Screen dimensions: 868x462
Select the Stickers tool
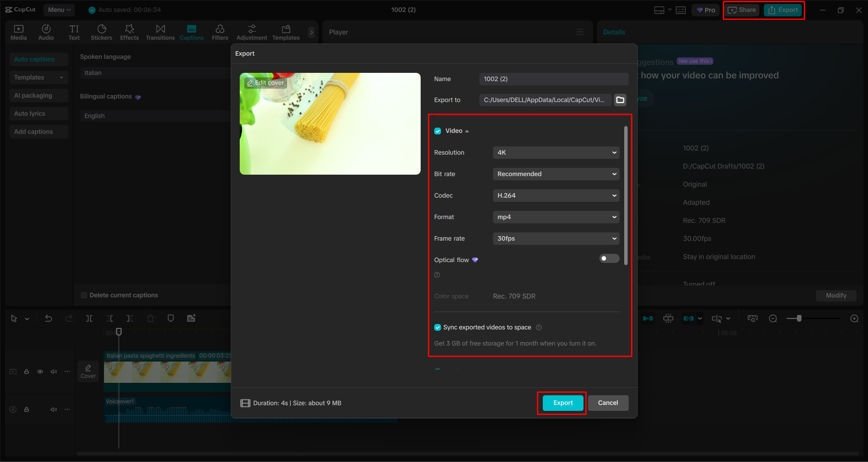[101, 32]
